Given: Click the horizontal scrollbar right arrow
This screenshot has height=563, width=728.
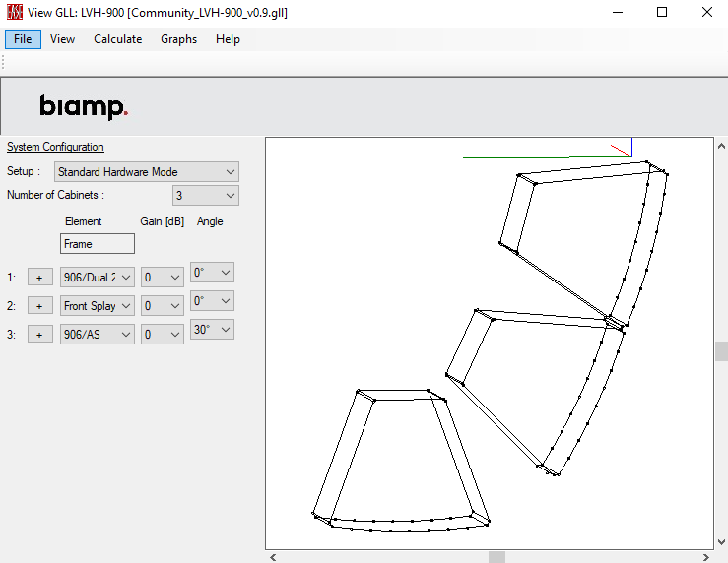Looking at the screenshot, I should pyautogui.click(x=706, y=557).
